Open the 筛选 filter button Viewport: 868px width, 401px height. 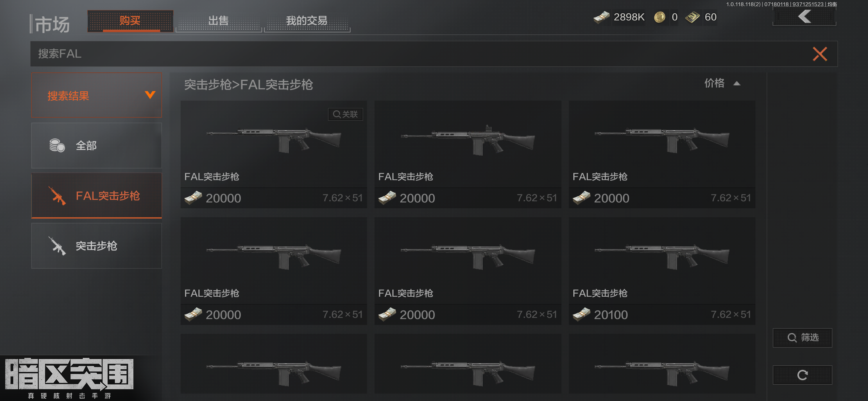tap(802, 338)
